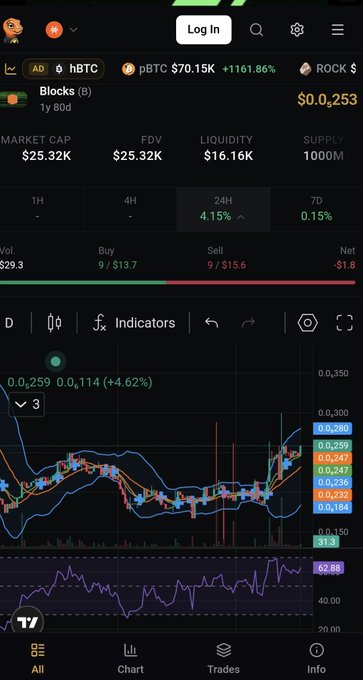Tap the Blocks token logo
The height and width of the screenshot is (680, 363).
(13, 99)
